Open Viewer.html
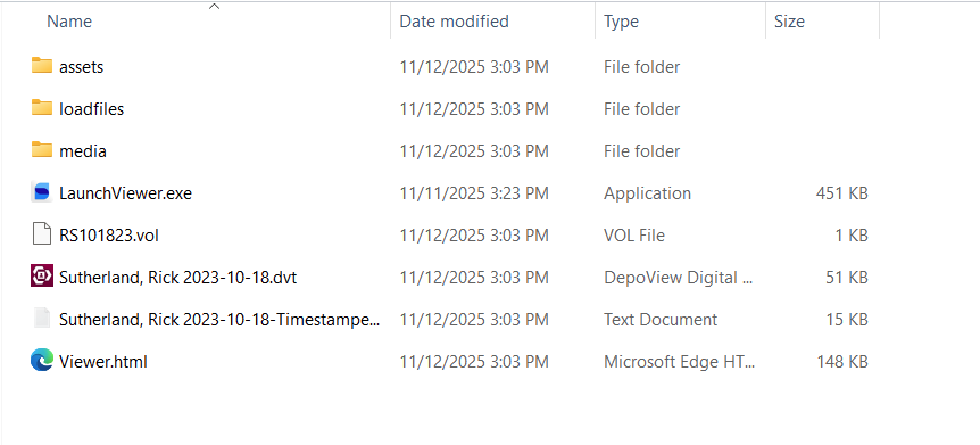Screen dimensions: 980x445 tap(103, 361)
